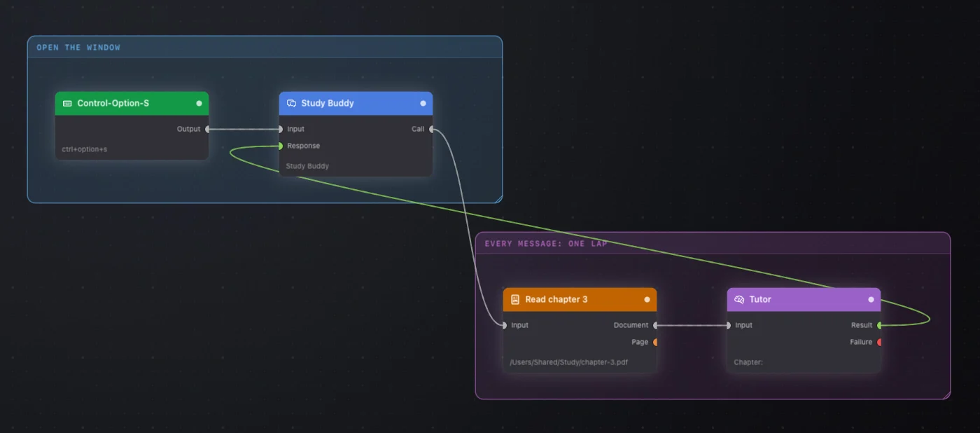This screenshot has height=433, width=980.
Task: Select the Read chapter 3 node title
Action: click(556, 299)
